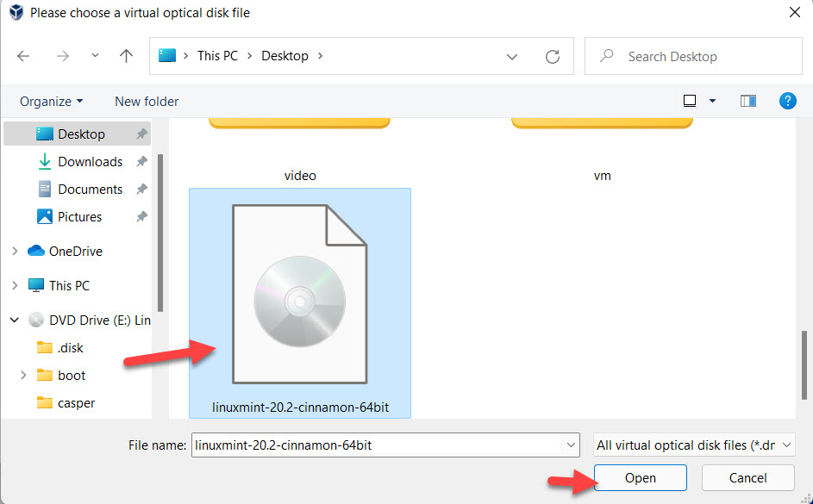Open the Help question mark icon
813x504 pixels.
coord(787,101)
